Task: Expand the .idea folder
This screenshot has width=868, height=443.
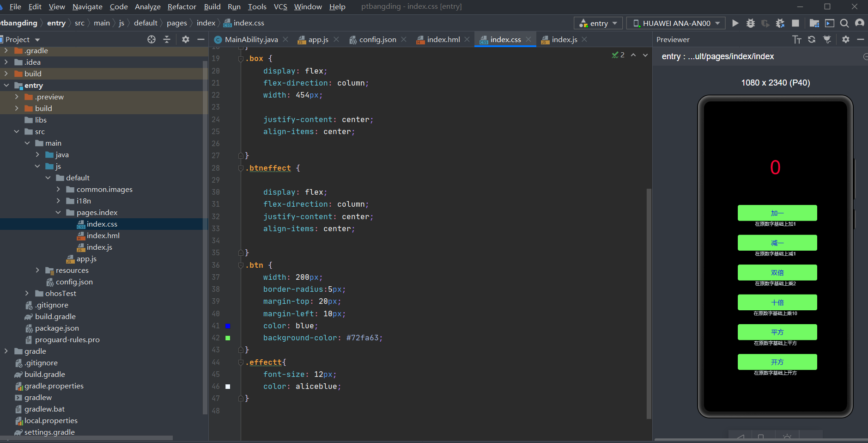Action: click(x=6, y=62)
